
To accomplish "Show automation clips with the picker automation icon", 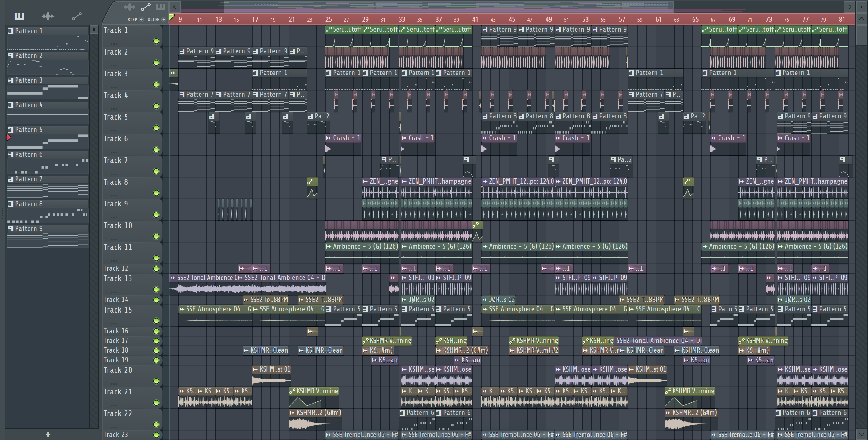I will (77, 16).
